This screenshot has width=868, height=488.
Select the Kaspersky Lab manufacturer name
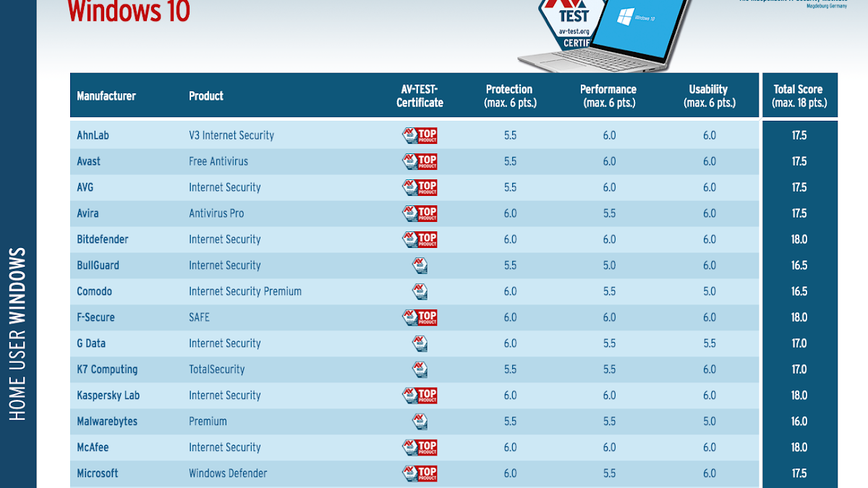click(x=109, y=395)
